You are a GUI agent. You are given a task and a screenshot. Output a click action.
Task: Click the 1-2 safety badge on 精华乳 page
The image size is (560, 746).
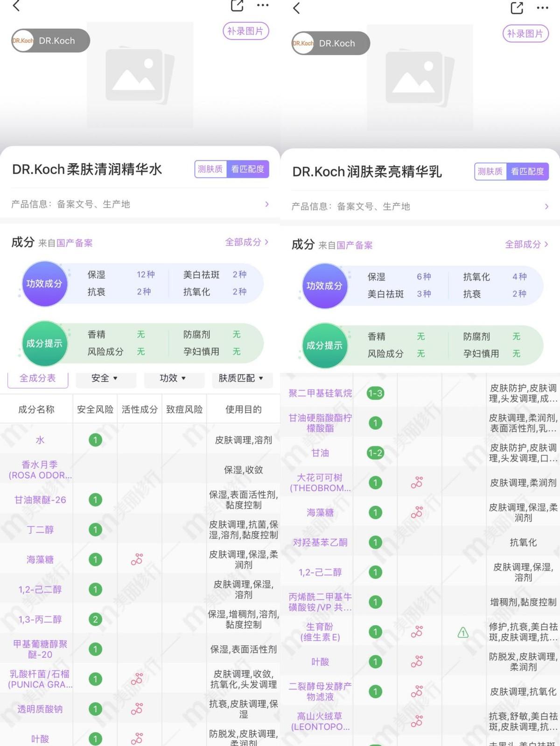(375, 453)
